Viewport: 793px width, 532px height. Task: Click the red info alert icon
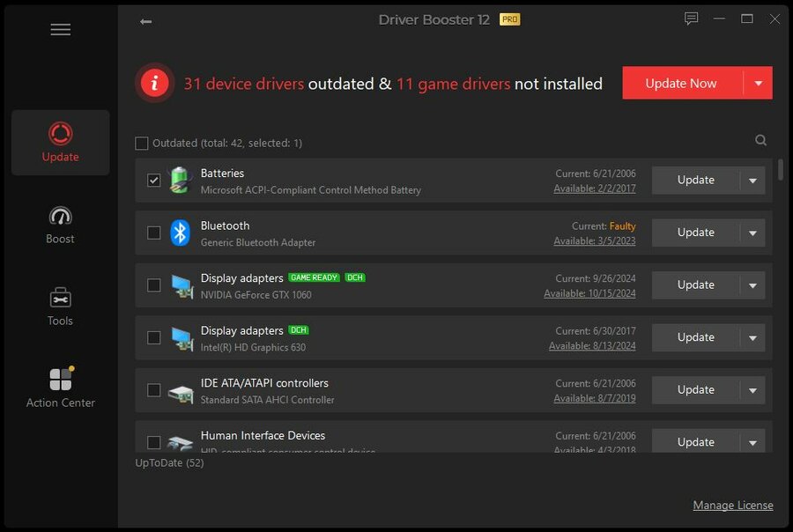click(x=155, y=84)
